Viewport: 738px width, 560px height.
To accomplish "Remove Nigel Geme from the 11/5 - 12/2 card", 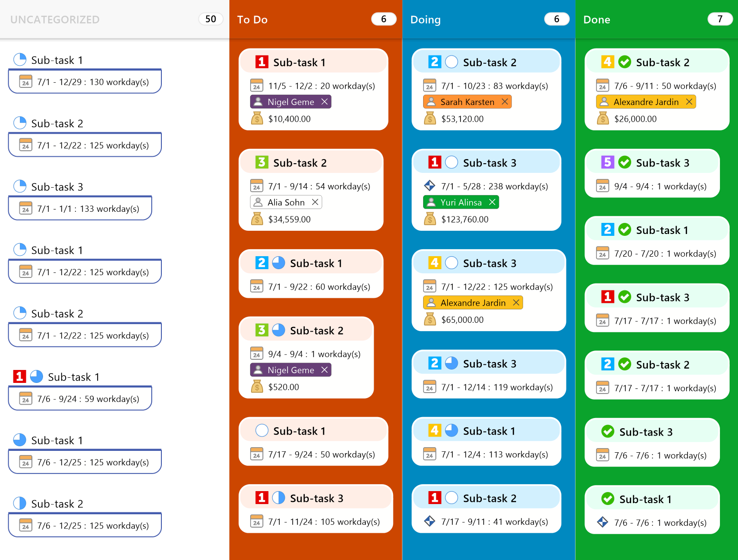I will click(x=325, y=102).
